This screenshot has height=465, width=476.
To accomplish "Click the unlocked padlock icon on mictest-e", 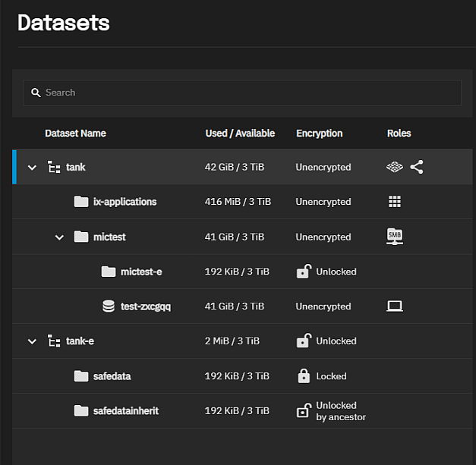I will coord(304,272).
